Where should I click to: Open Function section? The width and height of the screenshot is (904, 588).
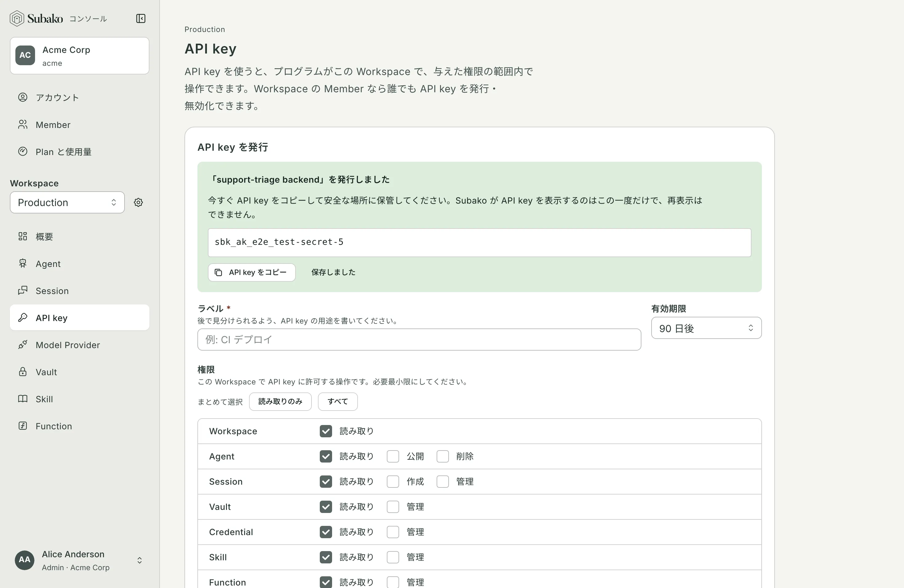pyautogui.click(x=79, y=426)
